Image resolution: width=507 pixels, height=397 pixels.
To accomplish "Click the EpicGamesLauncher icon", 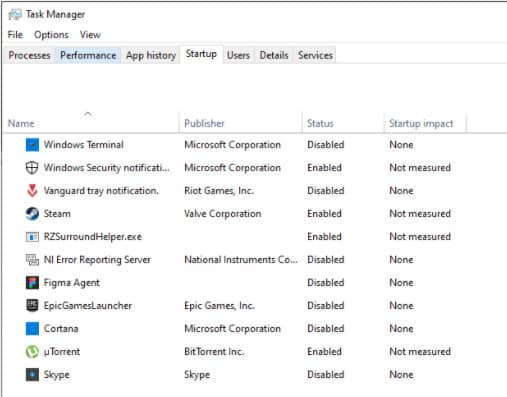I will 32,306.
